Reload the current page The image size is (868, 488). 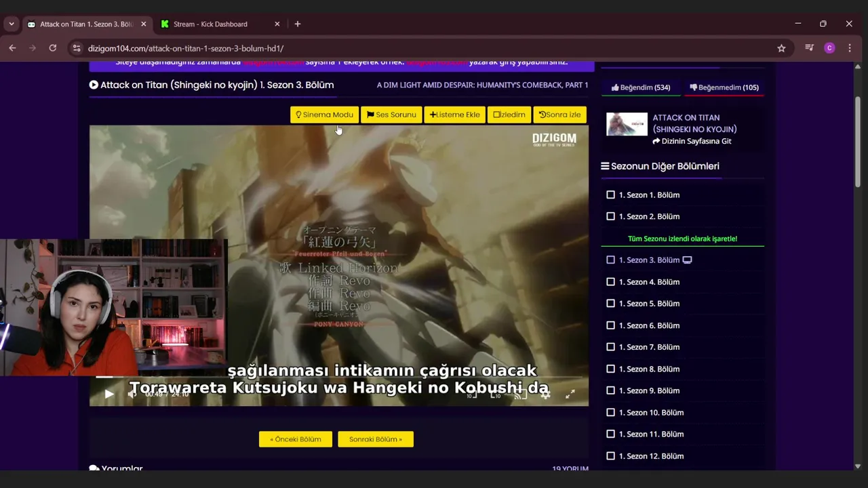52,48
